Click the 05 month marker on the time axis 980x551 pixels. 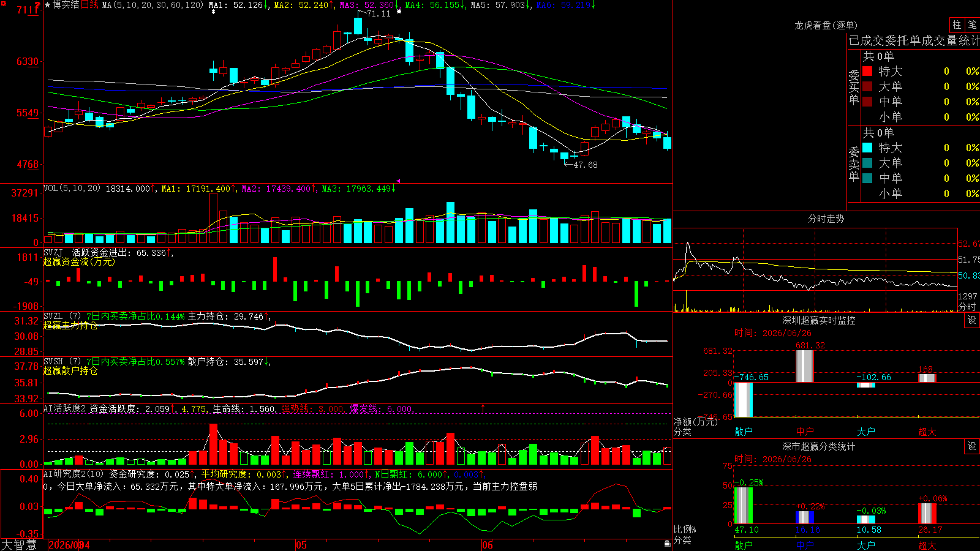point(301,545)
